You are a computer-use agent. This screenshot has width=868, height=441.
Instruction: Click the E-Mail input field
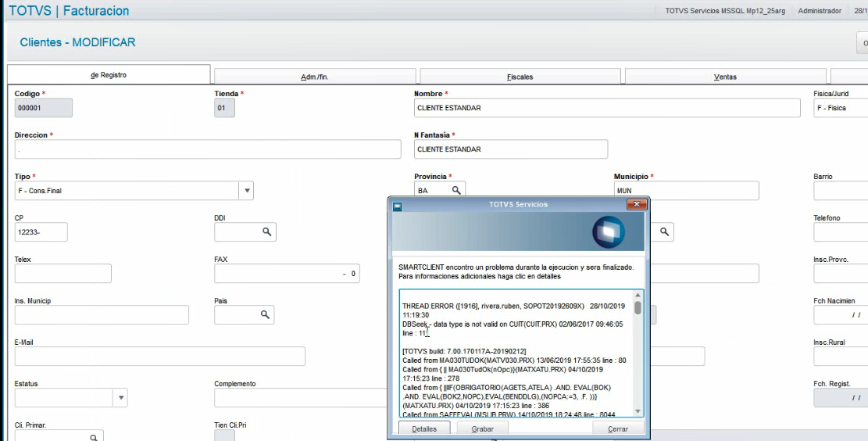coord(160,357)
